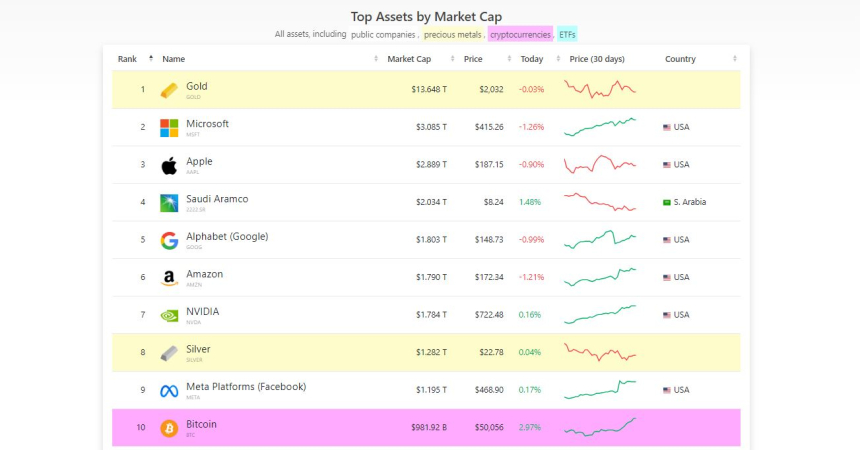Toggle the cryptocurrencies filter

pyautogui.click(x=520, y=34)
